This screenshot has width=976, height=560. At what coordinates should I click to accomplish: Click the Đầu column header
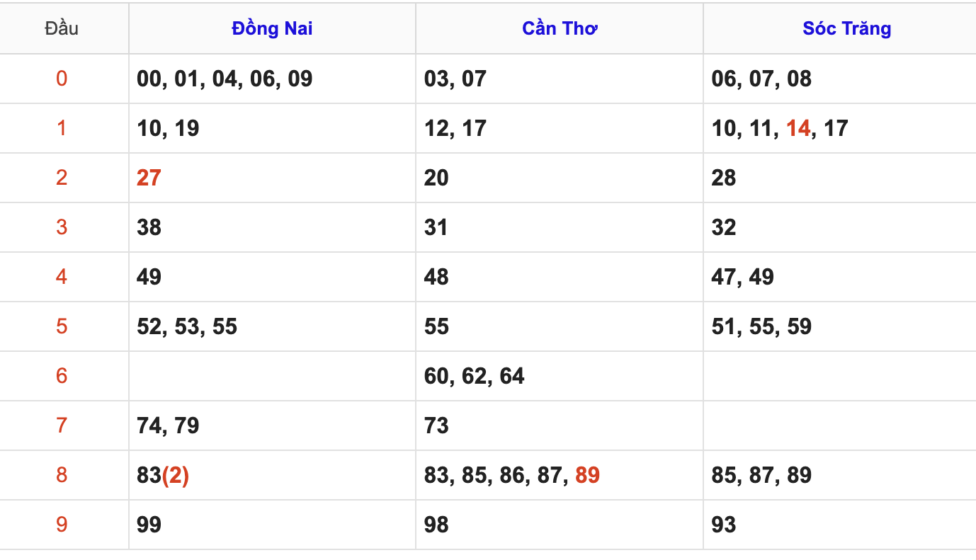(62, 28)
